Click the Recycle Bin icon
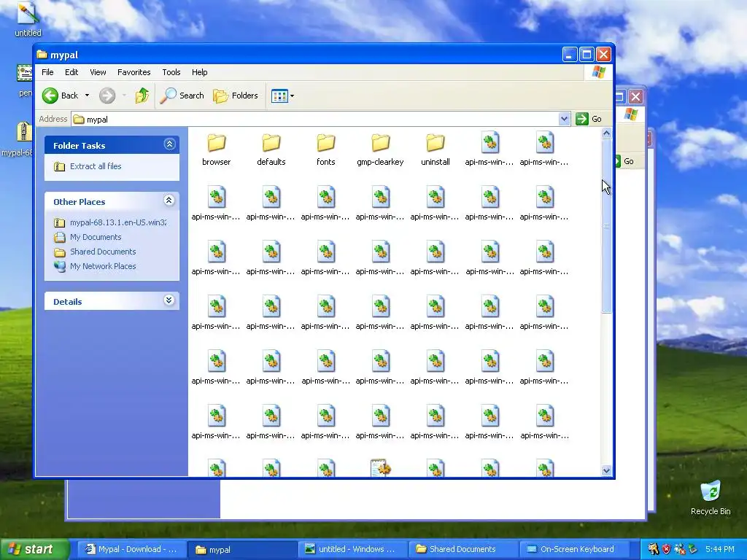Screen dimensions: 747x560 coord(711,497)
